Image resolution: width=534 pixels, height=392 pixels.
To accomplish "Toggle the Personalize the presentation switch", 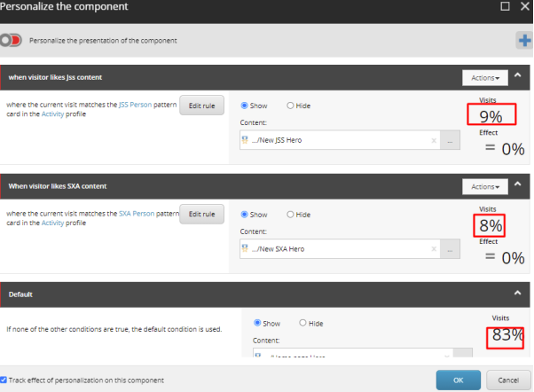I will pyautogui.click(x=12, y=40).
